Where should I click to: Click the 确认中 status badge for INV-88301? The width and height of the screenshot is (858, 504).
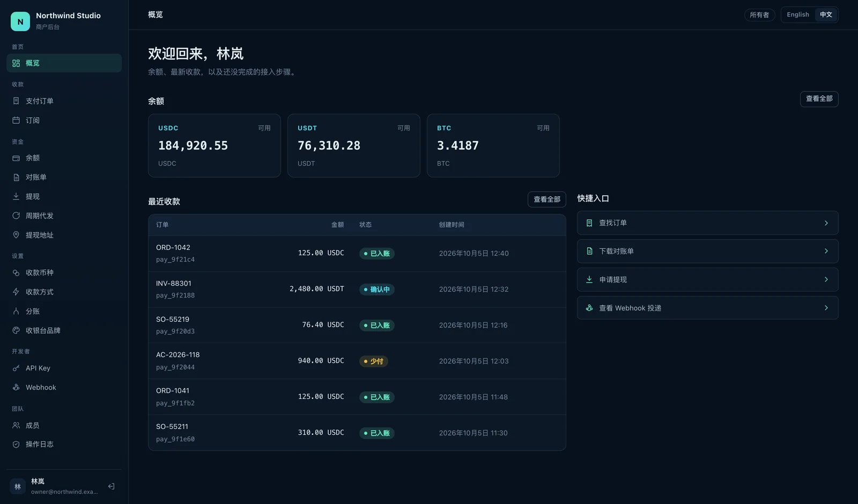pyautogui.click(x=377, y=290)
